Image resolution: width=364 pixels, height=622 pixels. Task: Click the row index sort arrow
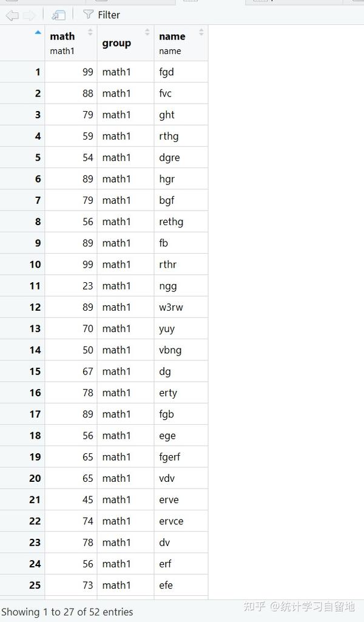coord(38,32)
